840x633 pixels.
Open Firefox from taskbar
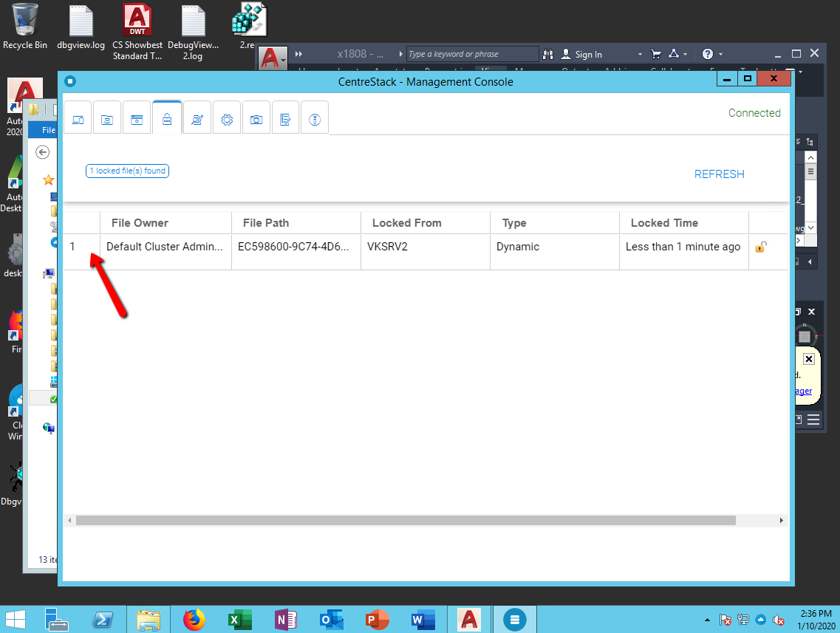tap(194, 620)
